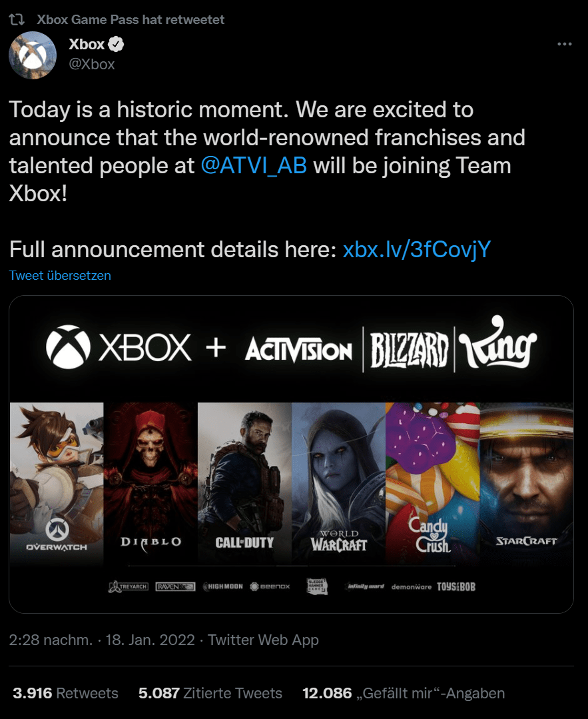Click the Overwatch logo on the artwork
The width and height of the screenshot is (588, 719).
[x=57, y=534]
